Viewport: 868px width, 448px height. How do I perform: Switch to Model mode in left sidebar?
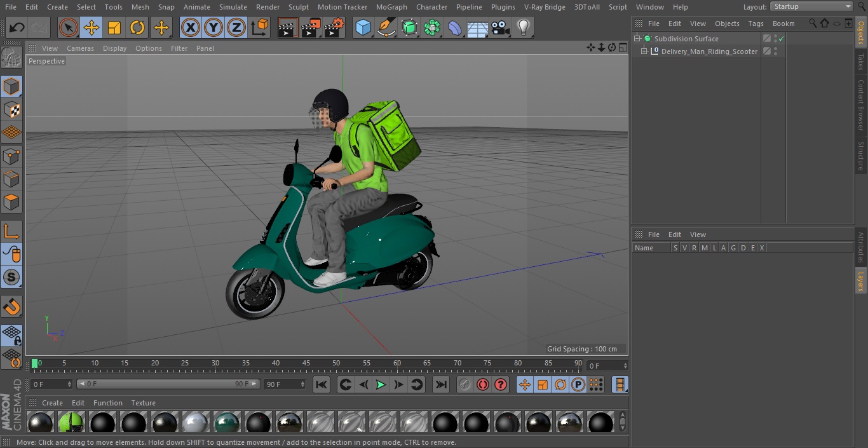pos(11,86)
